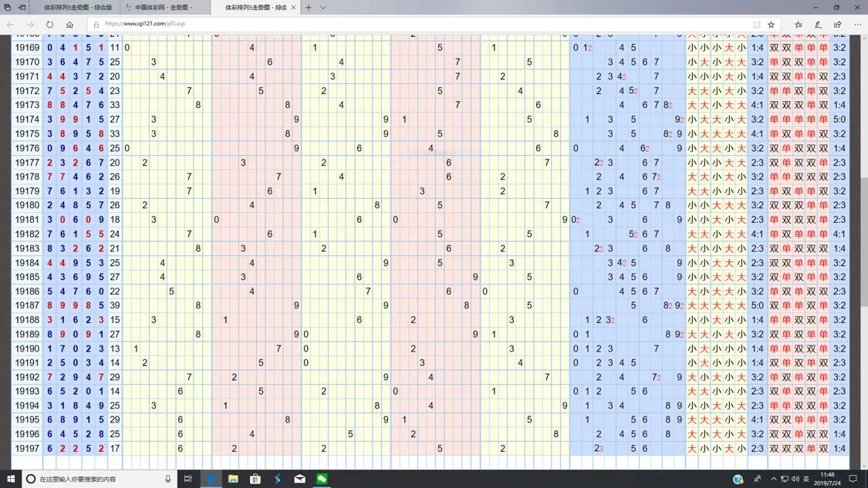
Task: Open the browser settings and more menu
Action: [857, 25]
